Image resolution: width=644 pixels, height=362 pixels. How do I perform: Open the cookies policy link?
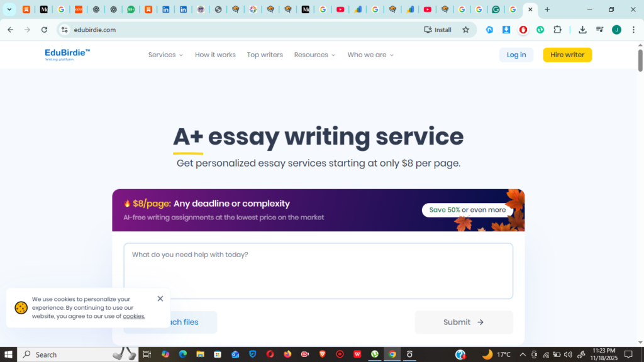134,316
